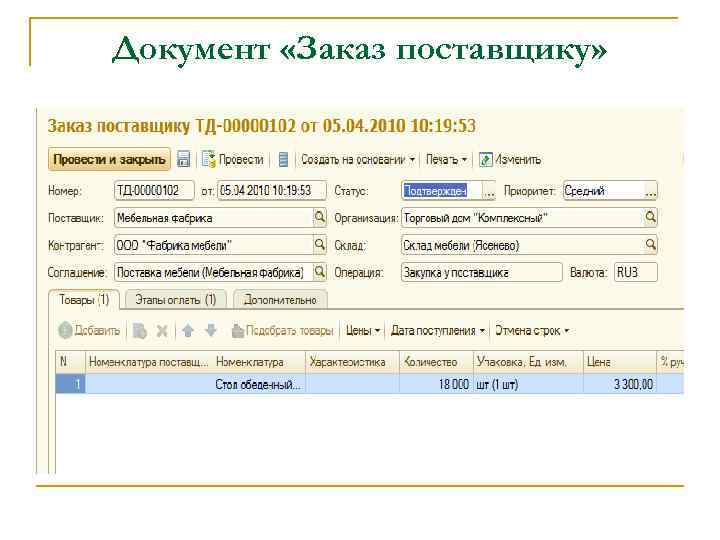
Task: Open Отмена строк dropdown
Action: coord(532,331)
